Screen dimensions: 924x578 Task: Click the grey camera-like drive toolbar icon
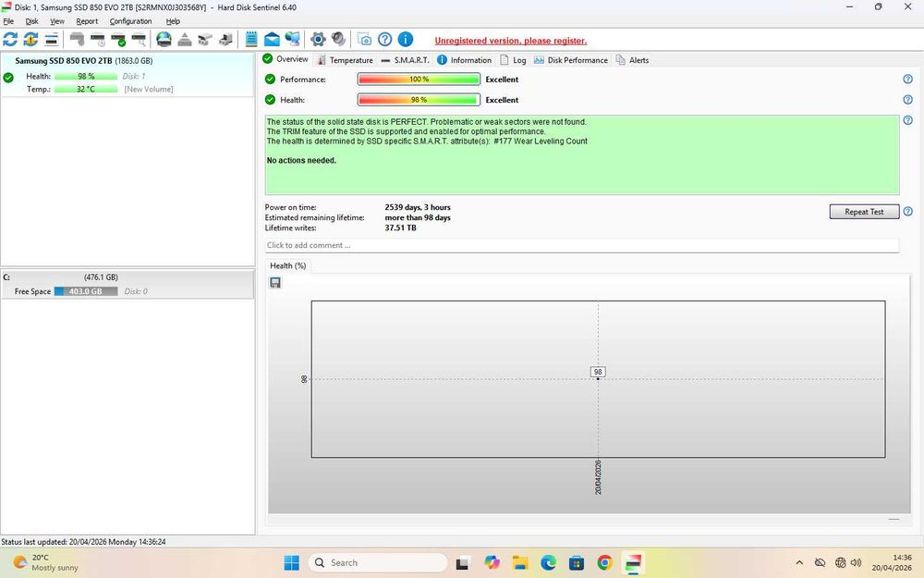point(204,40)
